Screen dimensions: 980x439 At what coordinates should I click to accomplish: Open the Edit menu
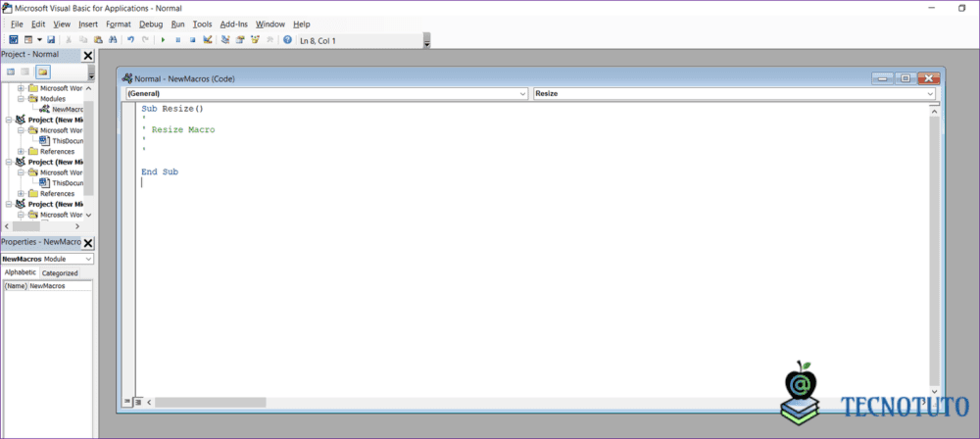pos(38,24)
